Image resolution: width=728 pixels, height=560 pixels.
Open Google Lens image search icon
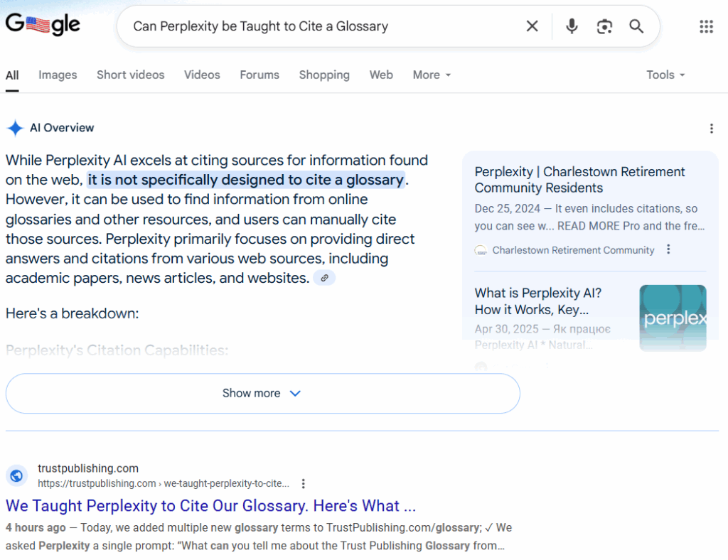pos(604,26)
